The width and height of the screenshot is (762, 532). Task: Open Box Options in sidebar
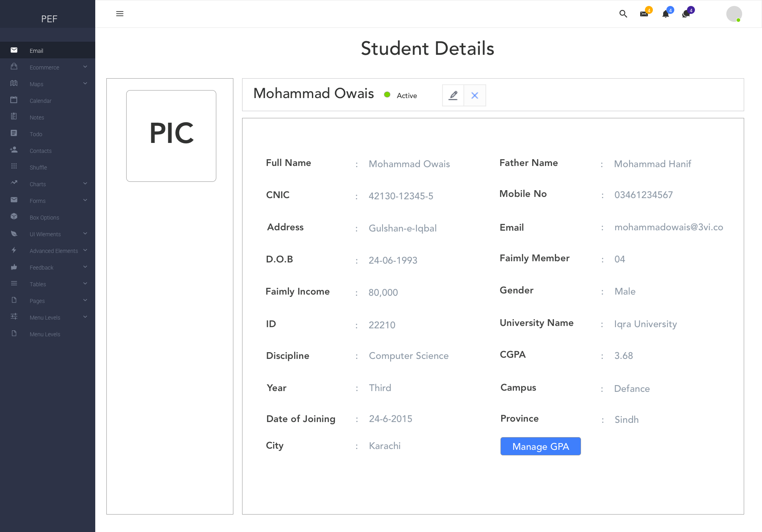(x=48, y=217)
